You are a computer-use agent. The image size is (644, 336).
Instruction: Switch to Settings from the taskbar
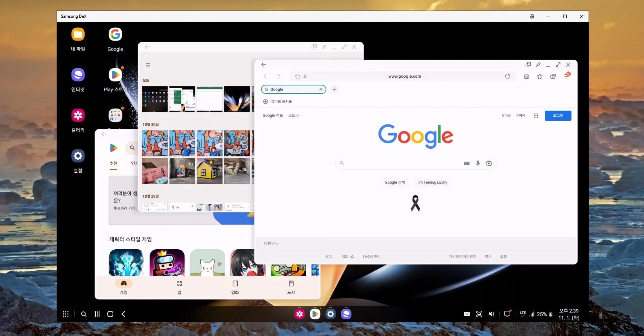click(331, 314)
